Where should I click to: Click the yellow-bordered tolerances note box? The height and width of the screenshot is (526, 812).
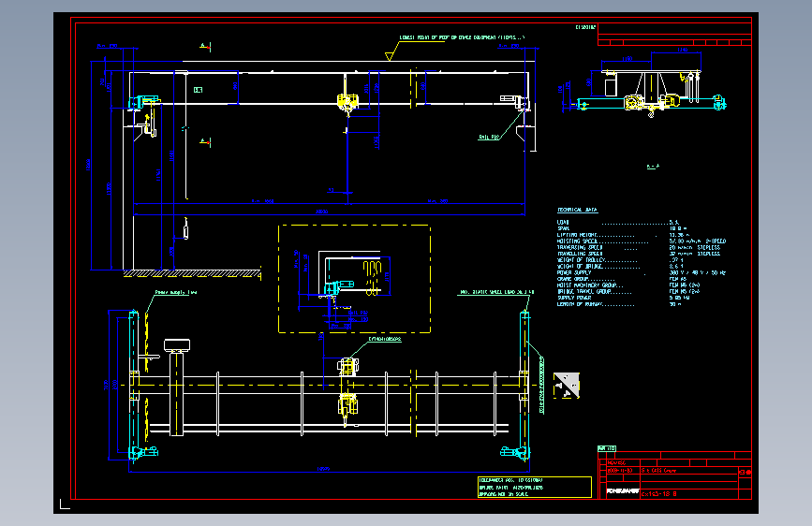pos(535,488)
